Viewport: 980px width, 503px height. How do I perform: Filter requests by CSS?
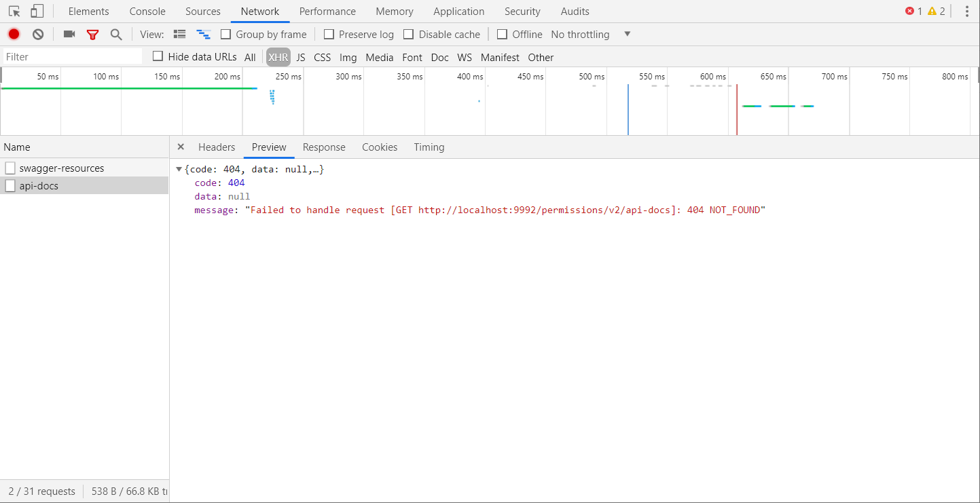(x=323, y=57)
